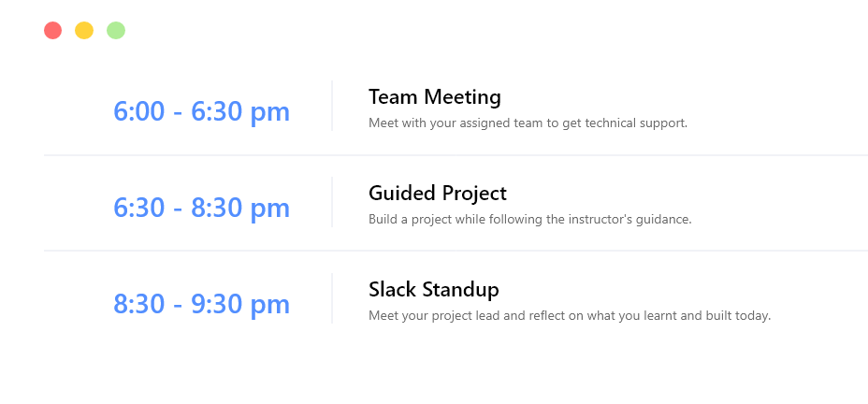The width and height of the screenshot is (868, 404).
Task: Open the Team Meeting heading
Action: pos(435,97)
